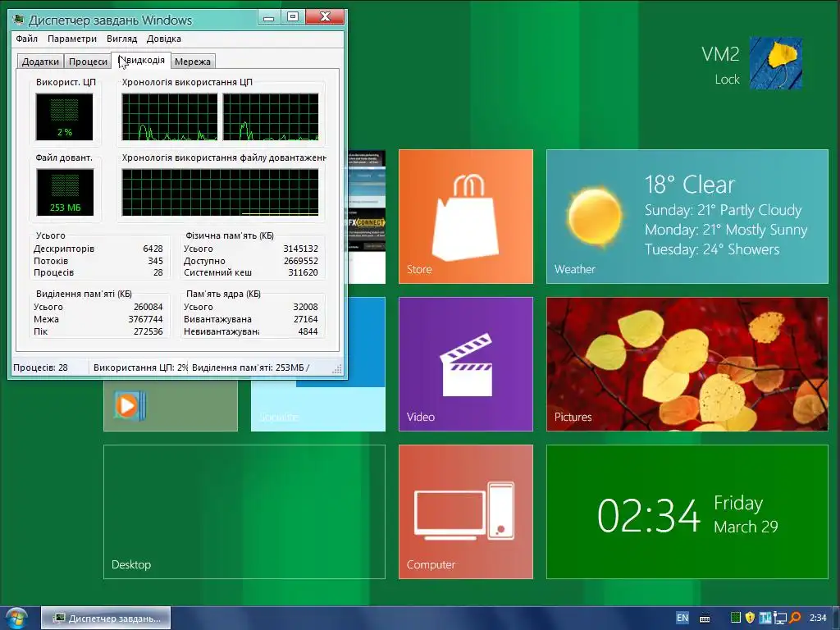This screenshot has width=840, height=630.
Task: Open the Weather tile
Action: point(687,217)
